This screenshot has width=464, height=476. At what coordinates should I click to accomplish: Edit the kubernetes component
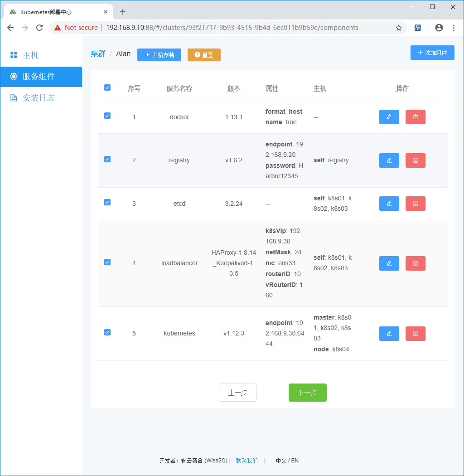tap(389, 334)
